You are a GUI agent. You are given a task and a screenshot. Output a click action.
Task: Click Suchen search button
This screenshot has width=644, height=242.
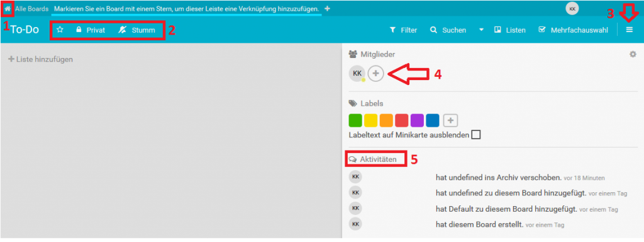[448, 30]
